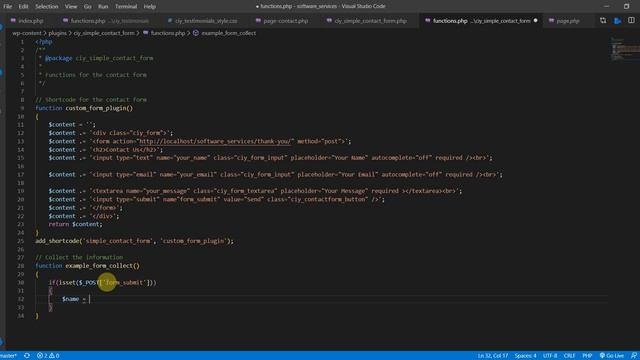Click the isset($_POST) condition line
The image size is (640, 360).
pyautogui.click(x=102, y=282)
